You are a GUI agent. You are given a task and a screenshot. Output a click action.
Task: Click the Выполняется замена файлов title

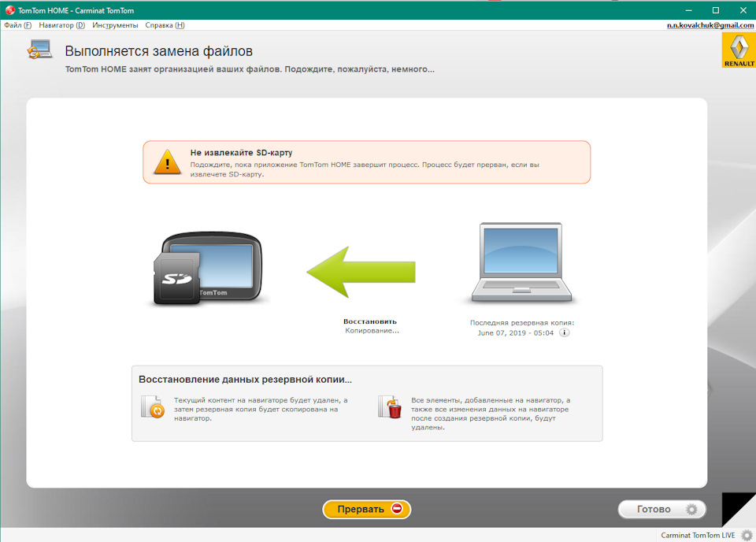[x=158, y=51]
